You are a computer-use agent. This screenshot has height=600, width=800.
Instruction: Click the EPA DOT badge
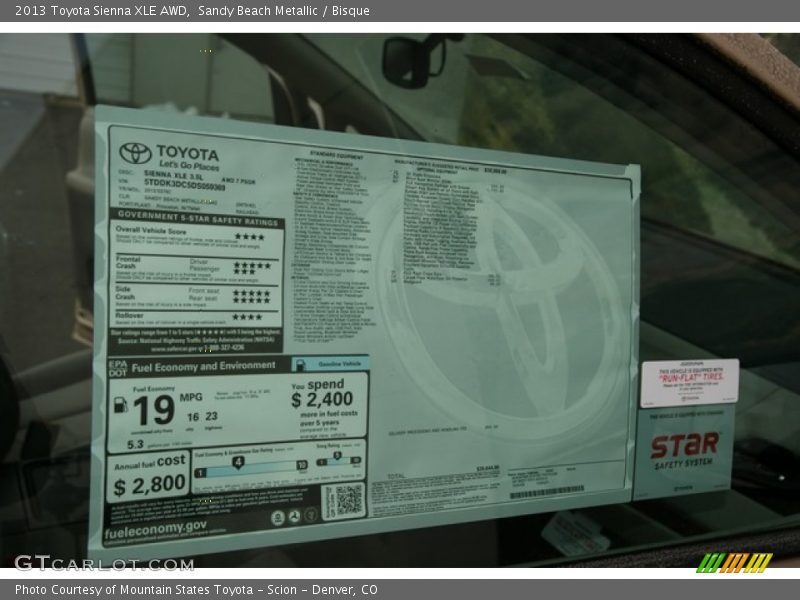117,368
